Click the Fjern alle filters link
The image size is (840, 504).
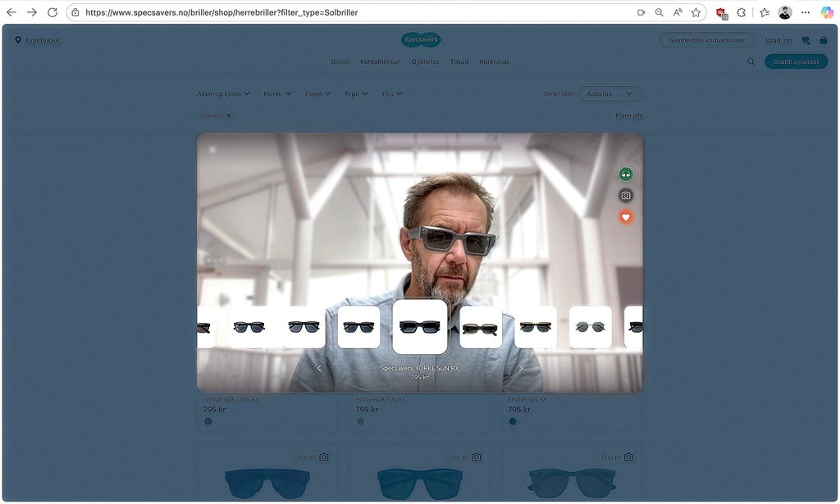629,116
